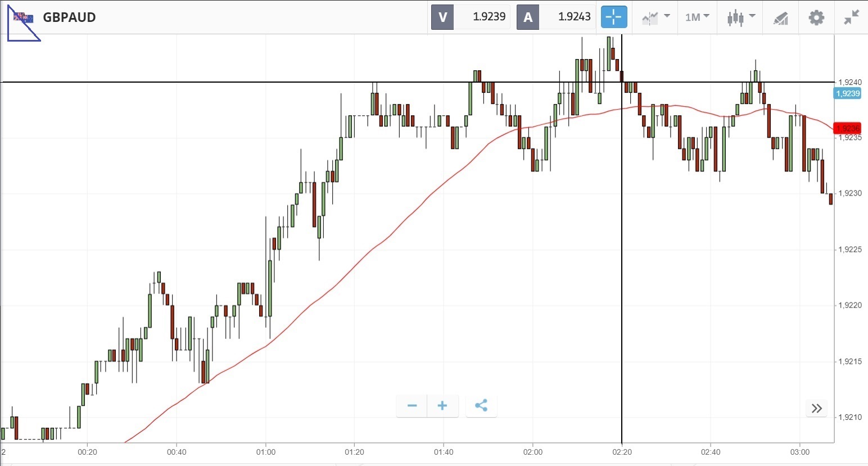
Task: Share the chart
Action: click(481, 406)
